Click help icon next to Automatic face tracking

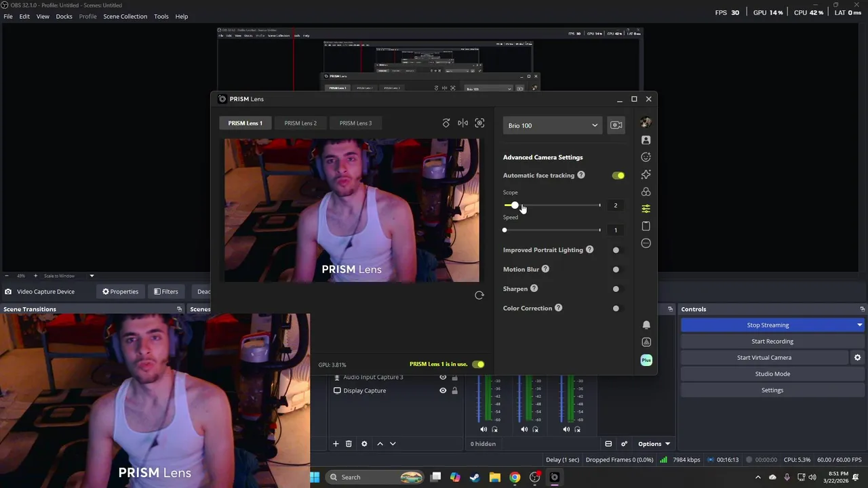(x=580, y=176)
